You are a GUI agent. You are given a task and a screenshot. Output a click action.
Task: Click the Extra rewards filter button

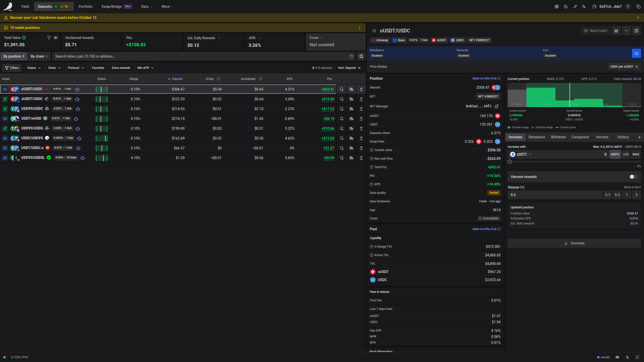click(x=121, y=68)
